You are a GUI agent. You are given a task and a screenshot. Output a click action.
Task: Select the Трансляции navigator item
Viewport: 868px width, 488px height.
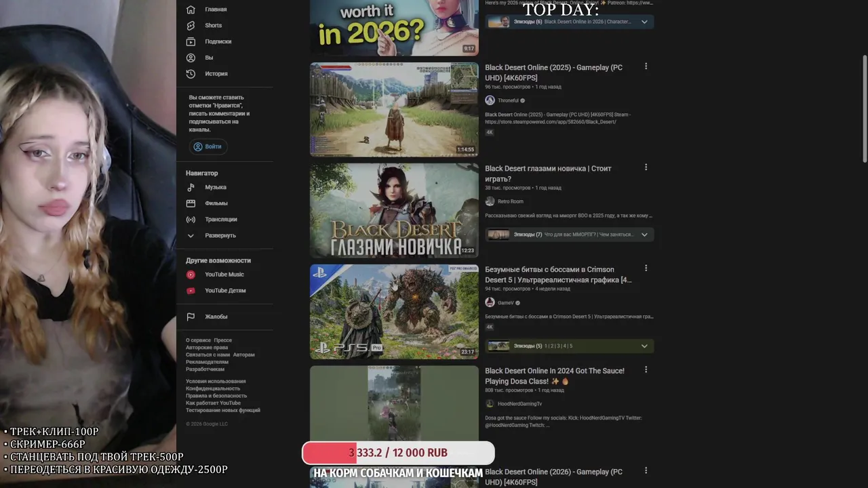(x=221, y=220)
